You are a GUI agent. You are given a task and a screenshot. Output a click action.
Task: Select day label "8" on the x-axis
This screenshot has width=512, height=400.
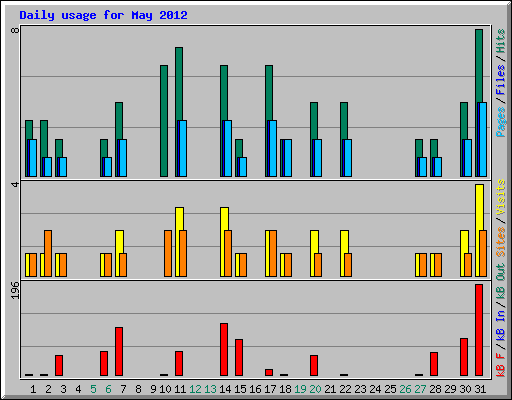138,389
